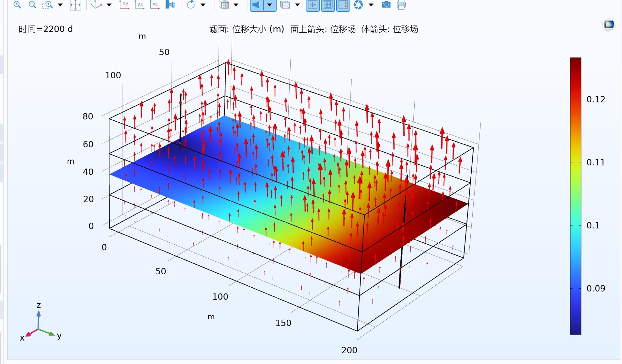Viewport: 622px width, 364px height.
Task: Toggle the grid display button
Action: [x=328, y=5]
